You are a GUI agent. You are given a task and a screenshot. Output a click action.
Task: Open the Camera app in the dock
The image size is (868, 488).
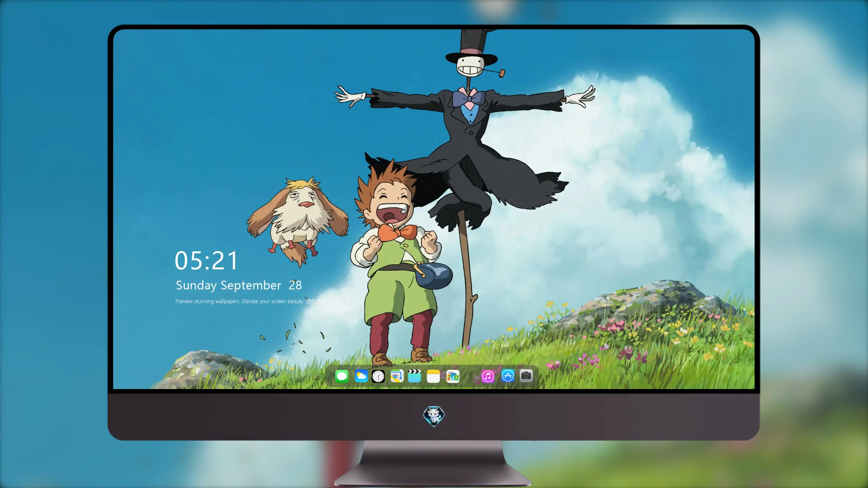526,375
